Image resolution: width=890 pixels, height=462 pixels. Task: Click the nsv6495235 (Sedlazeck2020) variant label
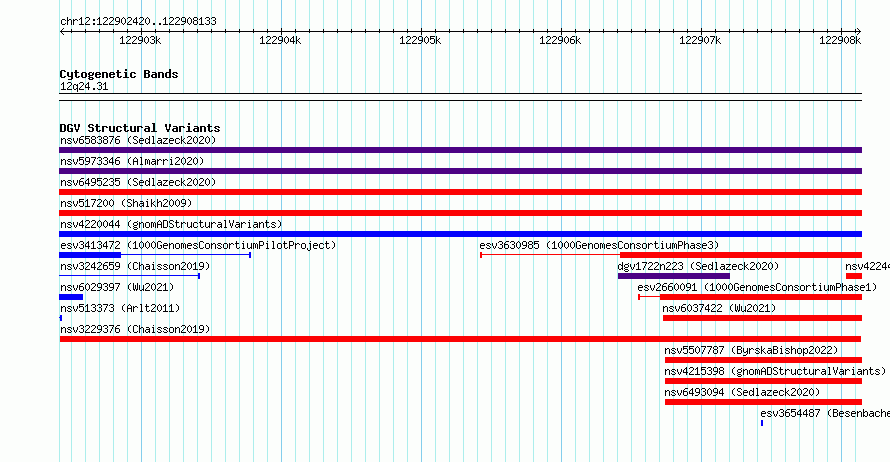click(x=138, y=182)
